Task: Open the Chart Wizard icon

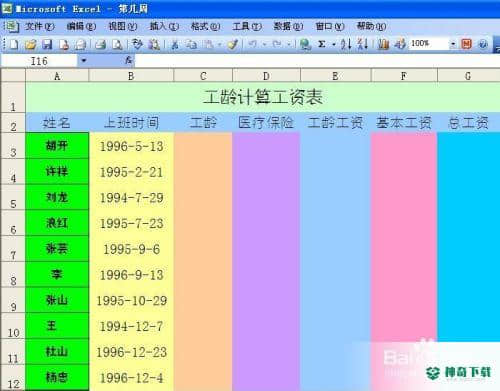Action: (x=383, y=44)
